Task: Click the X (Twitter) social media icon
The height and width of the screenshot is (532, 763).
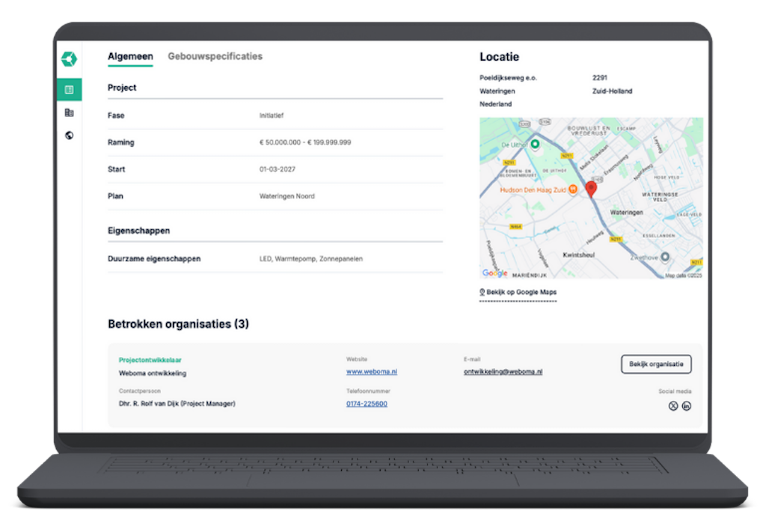Action: coord(672,406)
